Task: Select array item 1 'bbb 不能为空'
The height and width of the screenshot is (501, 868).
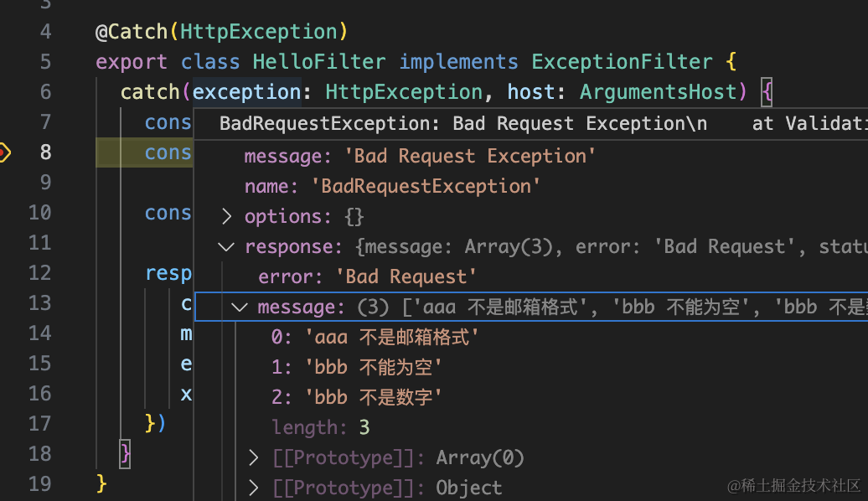Action: click(356, 368)
